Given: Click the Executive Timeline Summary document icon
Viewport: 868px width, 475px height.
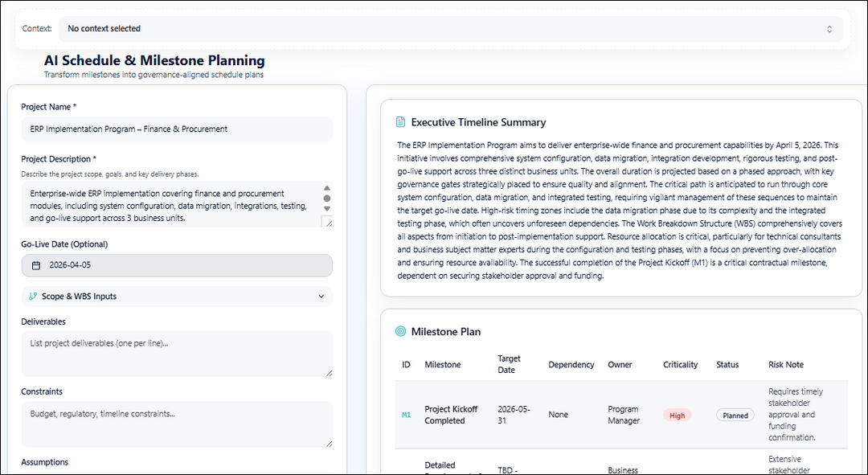Looking at the screenshot, I should coord(400,122).
